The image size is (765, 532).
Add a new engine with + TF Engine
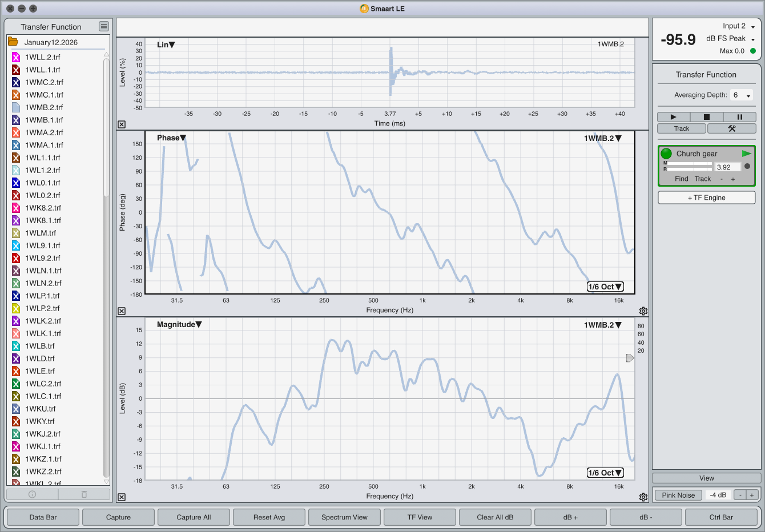[706, 198]
